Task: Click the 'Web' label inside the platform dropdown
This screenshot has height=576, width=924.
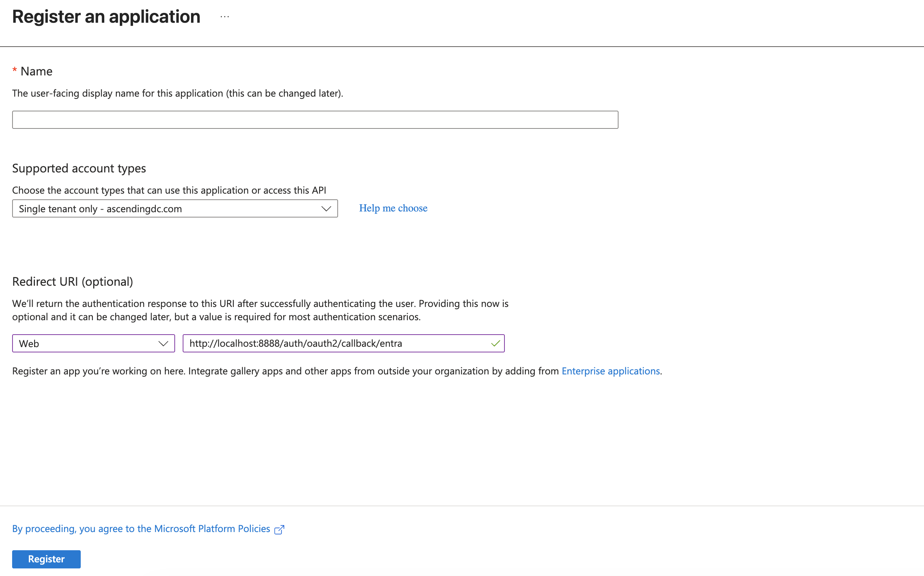Action: coord(29,343)
